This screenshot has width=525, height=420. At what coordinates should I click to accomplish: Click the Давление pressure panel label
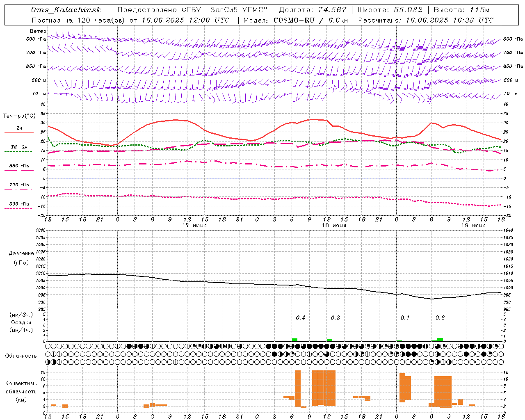[21, 253]
